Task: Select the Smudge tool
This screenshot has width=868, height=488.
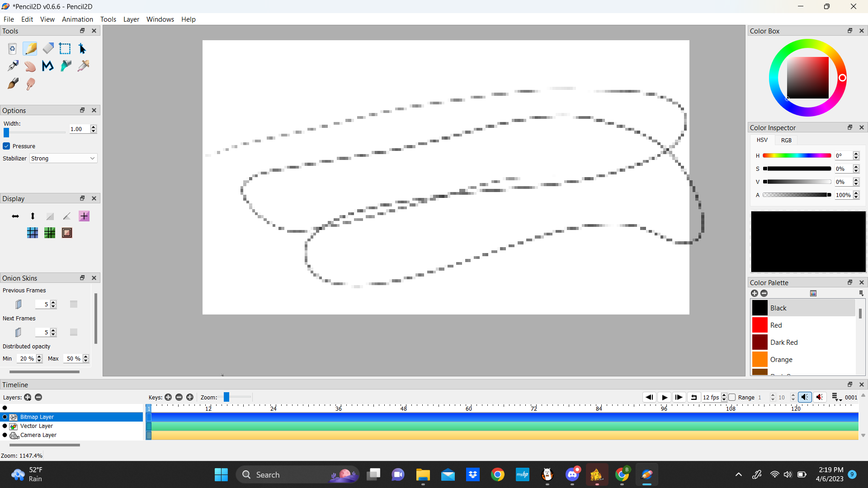Action: pyautogui.click(x=30, y=84)
